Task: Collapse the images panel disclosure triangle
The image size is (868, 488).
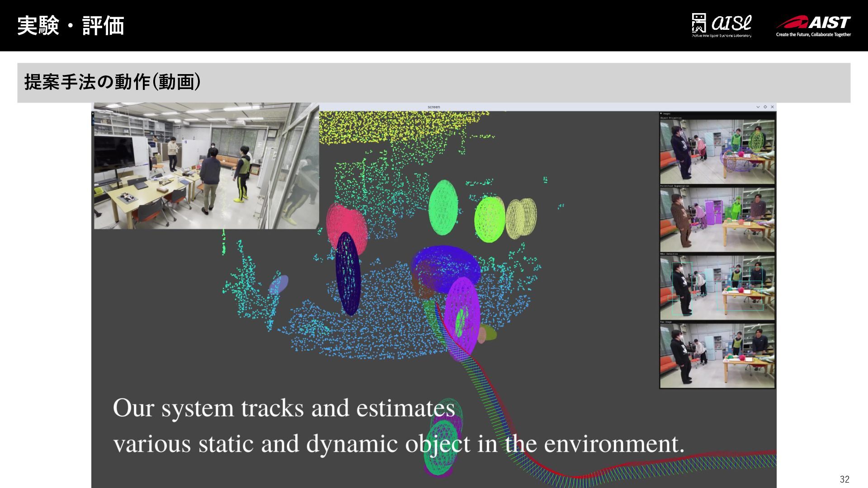Action: click(x=661, y=114)
